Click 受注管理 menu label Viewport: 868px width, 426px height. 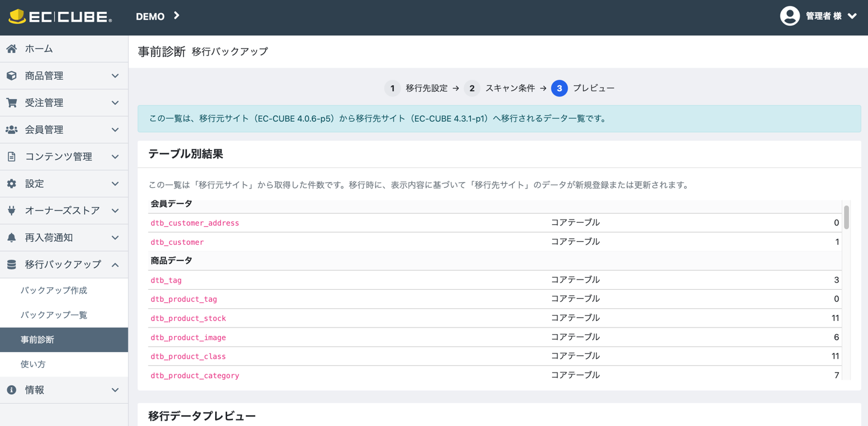44,103
